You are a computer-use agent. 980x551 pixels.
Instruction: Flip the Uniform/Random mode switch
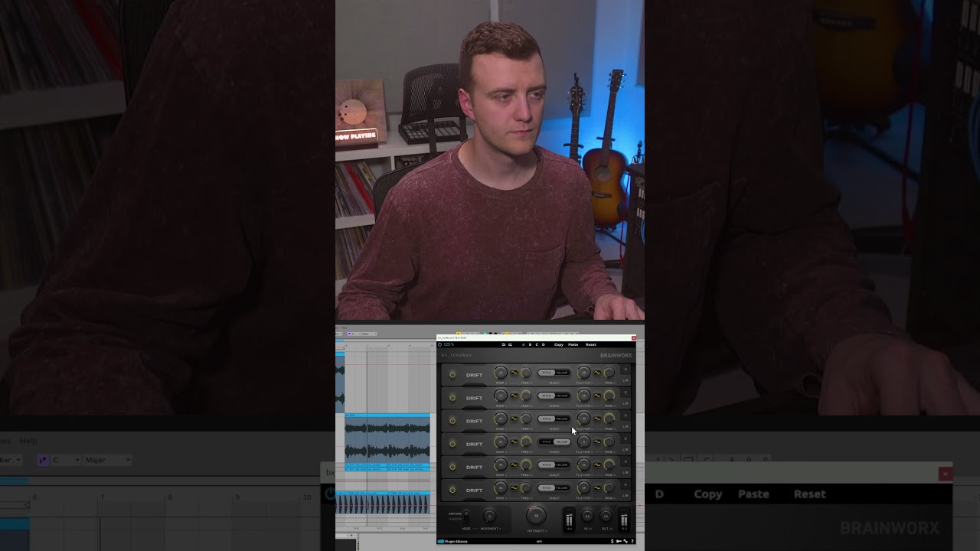click(x=466, y=517)
